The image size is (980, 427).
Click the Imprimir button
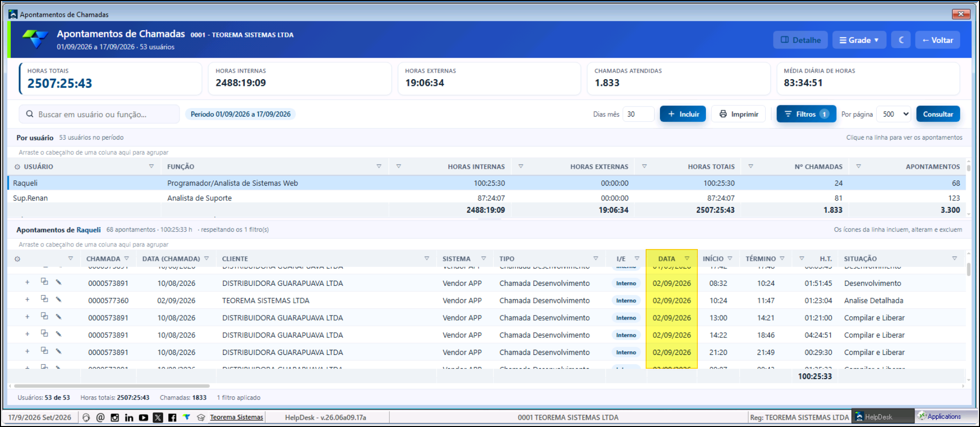click(x=739, y=114)
